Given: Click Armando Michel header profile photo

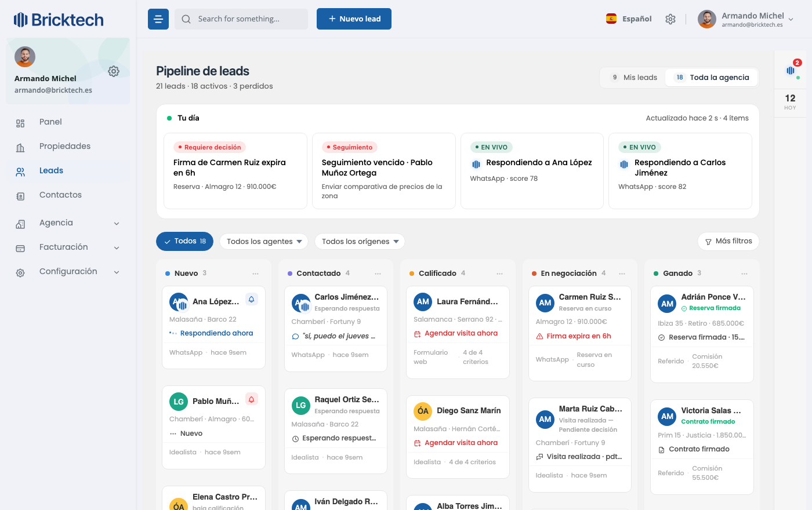Looking at the screenshot, I should [706, 19].
